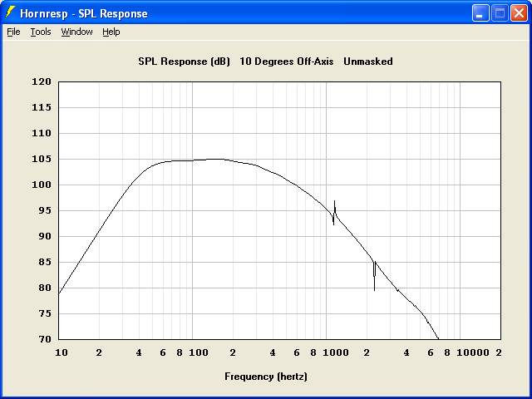Click the 75 dB axis label
Viewport: 532px width, 399px height.
45,313
